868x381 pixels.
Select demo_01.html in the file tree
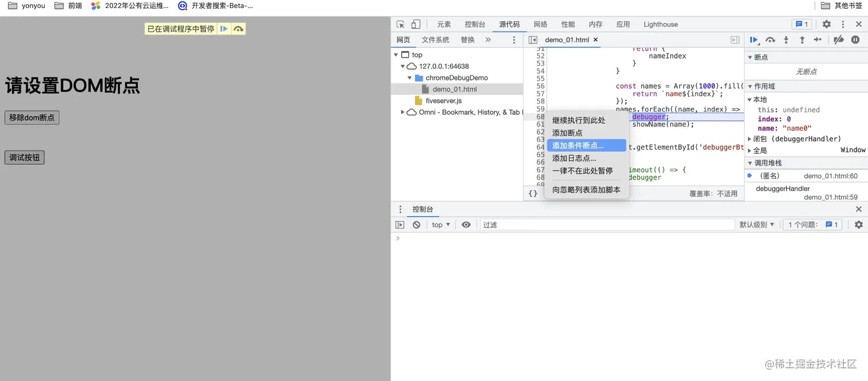455,89
